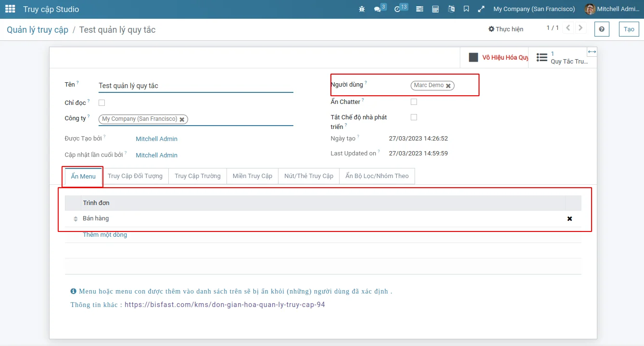Select the Ẩn Menu tab
644x346 pixels.
(x=83, y=176)
